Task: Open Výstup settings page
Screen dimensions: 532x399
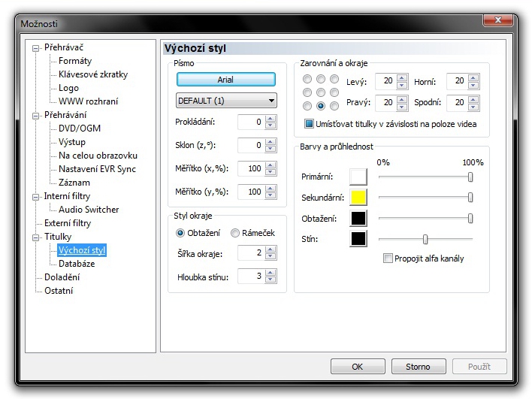Action: [x=72, y=142]
